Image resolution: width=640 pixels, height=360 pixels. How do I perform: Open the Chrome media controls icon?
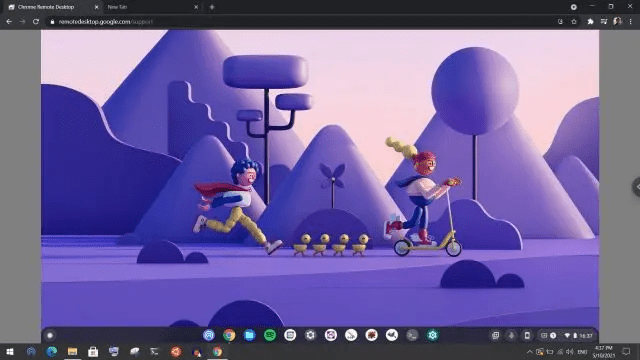point(604,22)
